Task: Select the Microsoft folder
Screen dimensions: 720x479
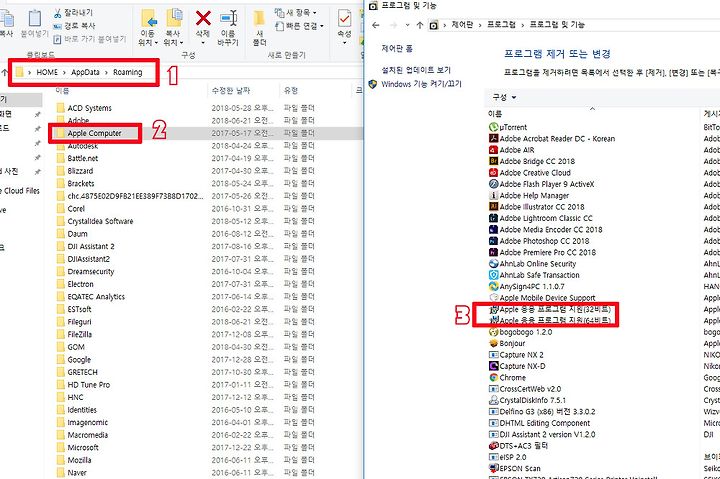Action: pyautogui.click(x=77, y=447)
